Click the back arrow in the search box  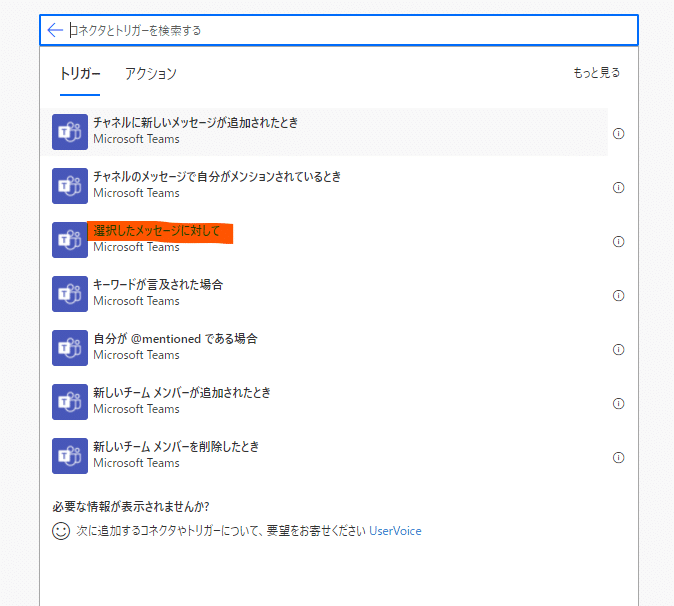click(55, 30)
